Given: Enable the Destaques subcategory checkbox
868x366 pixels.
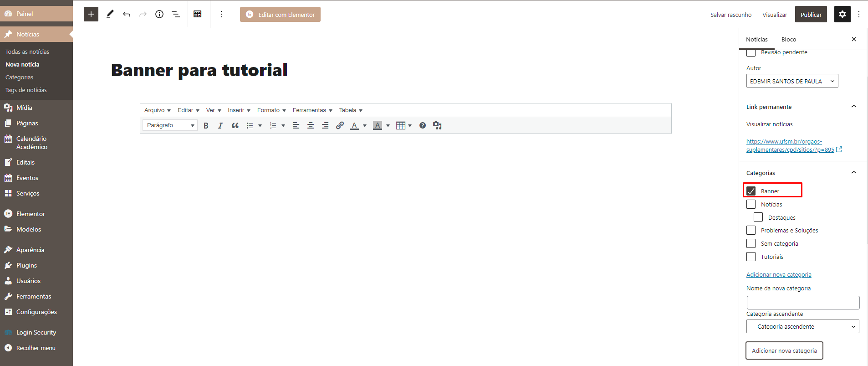Looking at the screenshot, I should coord(758,217).
